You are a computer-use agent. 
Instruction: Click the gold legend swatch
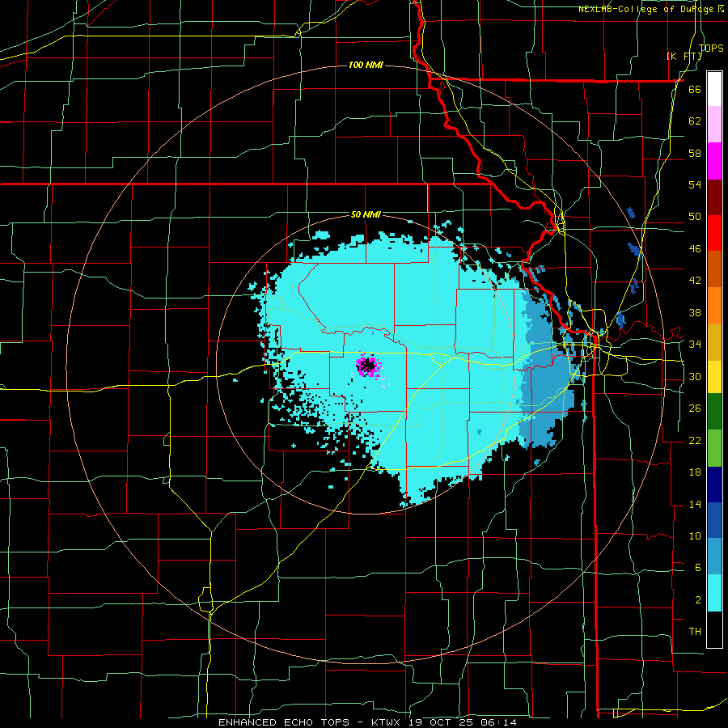click(x=714, y=342)
